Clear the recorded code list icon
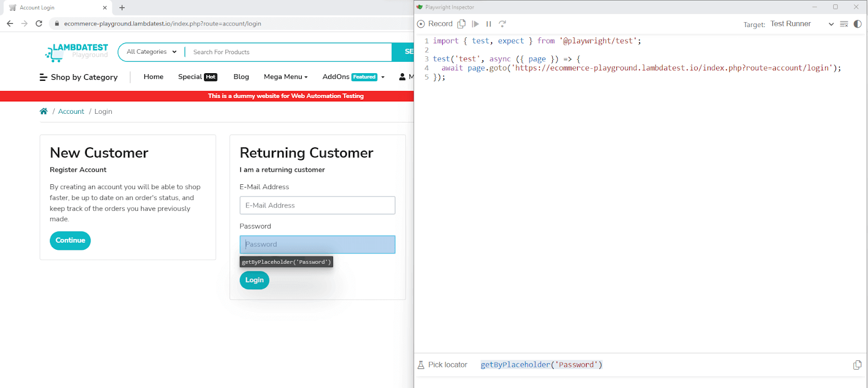 (844, 24)
